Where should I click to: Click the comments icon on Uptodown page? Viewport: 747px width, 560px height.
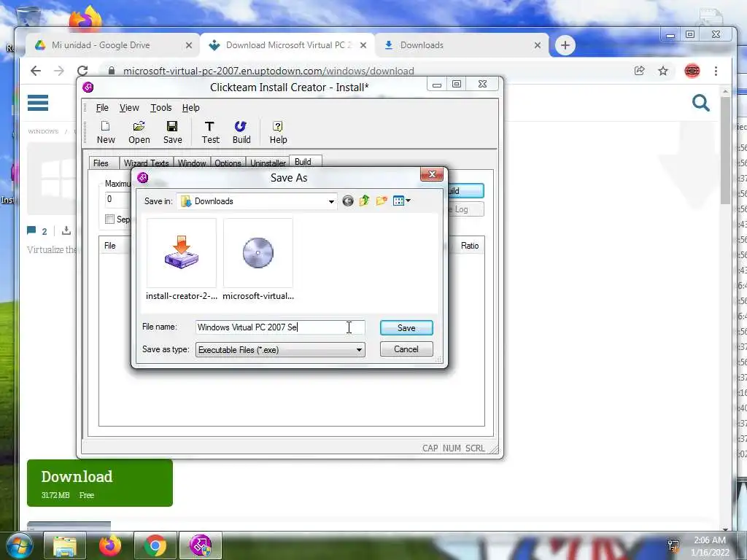(x=31, y=230)
